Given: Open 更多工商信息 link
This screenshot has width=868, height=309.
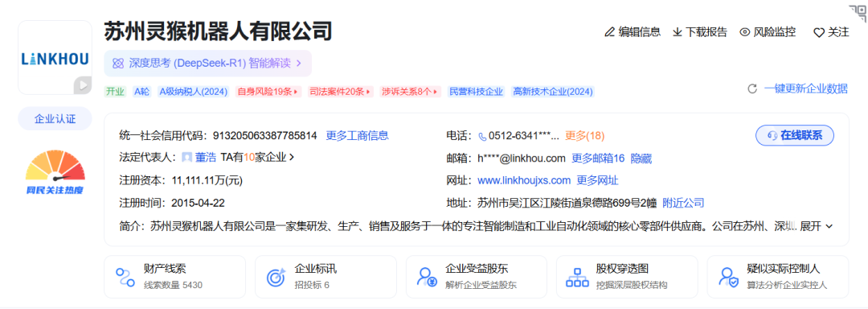Looking at the screenshot, I should (357, 135).
